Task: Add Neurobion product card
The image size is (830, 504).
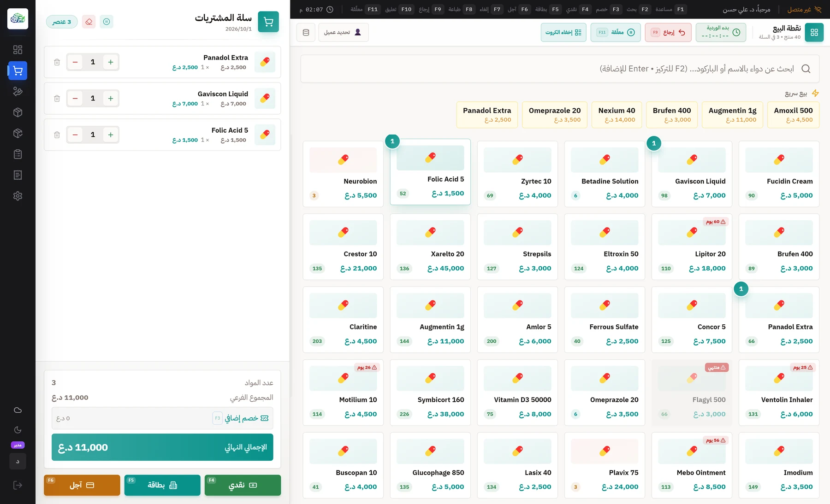Action: pyautogui.click(x=343, y=174)
